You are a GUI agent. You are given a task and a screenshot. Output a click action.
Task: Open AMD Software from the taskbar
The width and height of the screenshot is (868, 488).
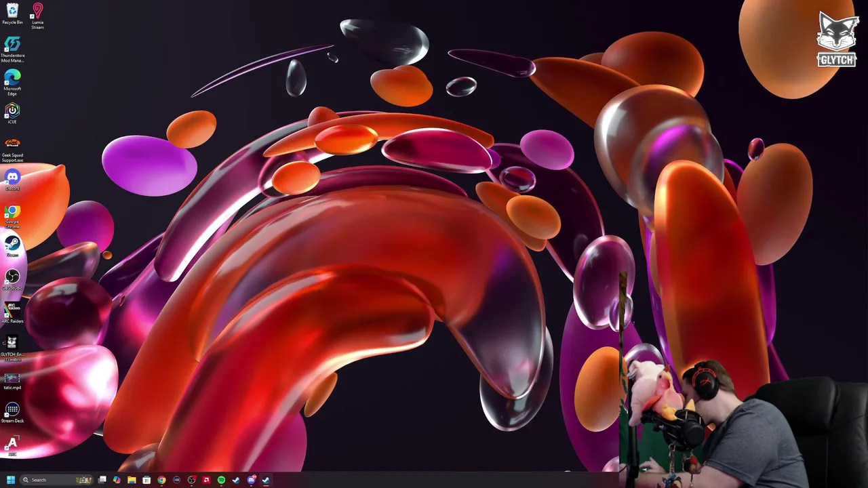tap(206, 480)
